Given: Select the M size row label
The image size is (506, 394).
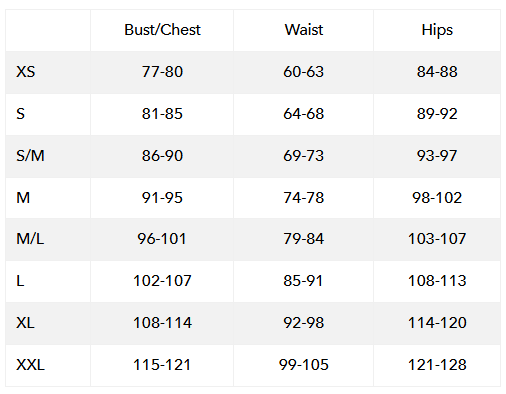Looking at the screenshot, I should tap(23, 198).
